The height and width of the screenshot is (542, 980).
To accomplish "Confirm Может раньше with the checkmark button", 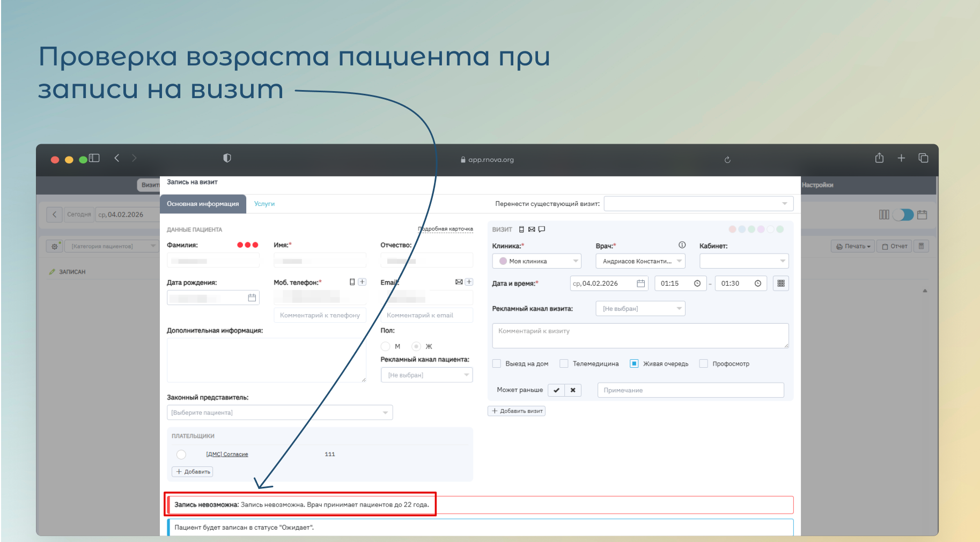I will (x=556, y=390).
